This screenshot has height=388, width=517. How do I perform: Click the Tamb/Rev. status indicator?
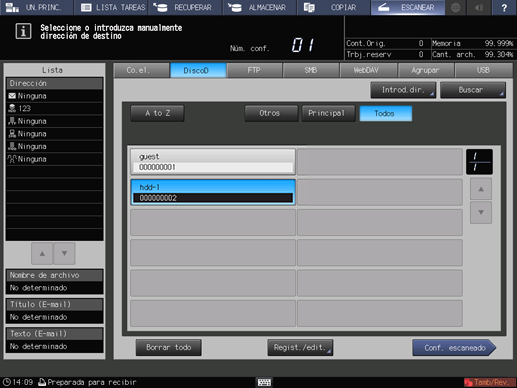489,382
